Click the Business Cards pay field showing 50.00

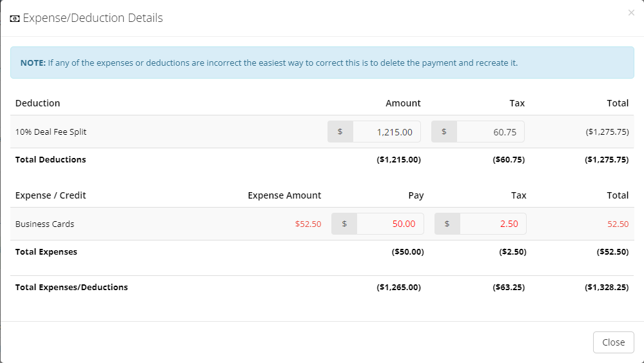pos(390,224)
